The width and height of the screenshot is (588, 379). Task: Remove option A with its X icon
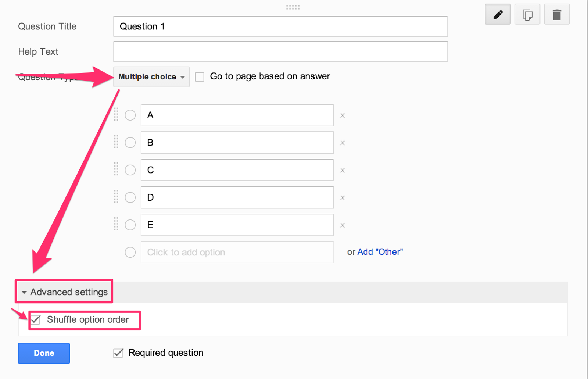(x=343, y=115)
